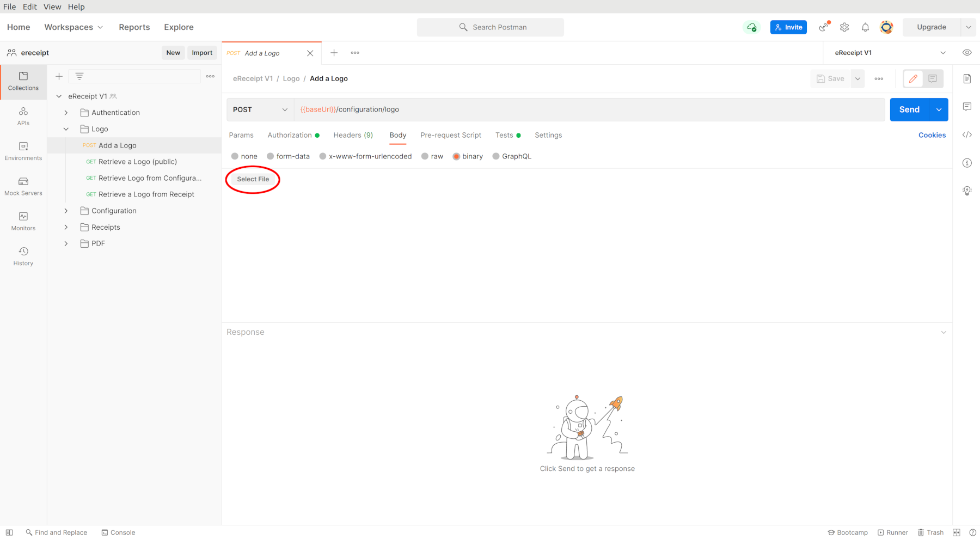Open the POST method dropdown
The height and width of the screenshot is (539, 980).
pyautogui.click(x=260, y=109)
